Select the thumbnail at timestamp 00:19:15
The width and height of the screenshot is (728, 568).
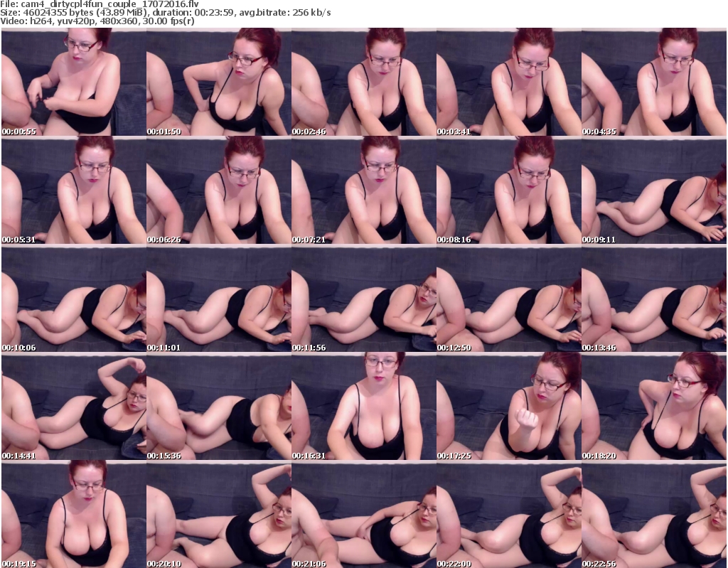74,514
